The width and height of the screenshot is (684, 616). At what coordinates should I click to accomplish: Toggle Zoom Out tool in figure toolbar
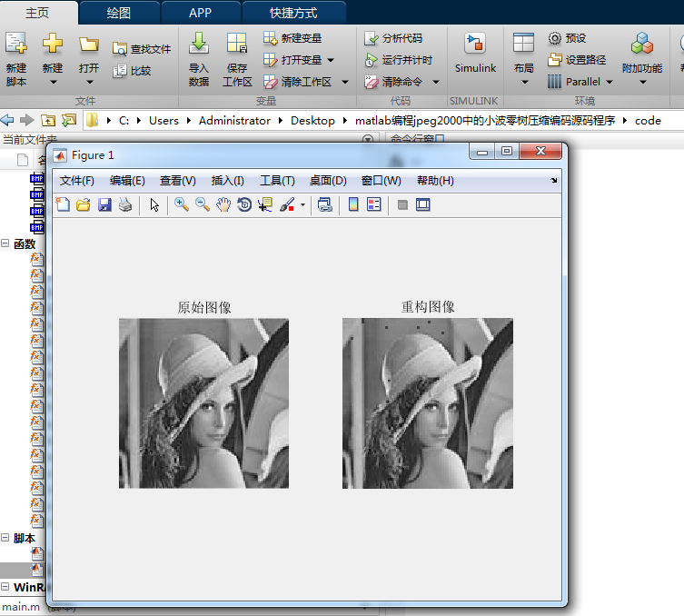203,204
